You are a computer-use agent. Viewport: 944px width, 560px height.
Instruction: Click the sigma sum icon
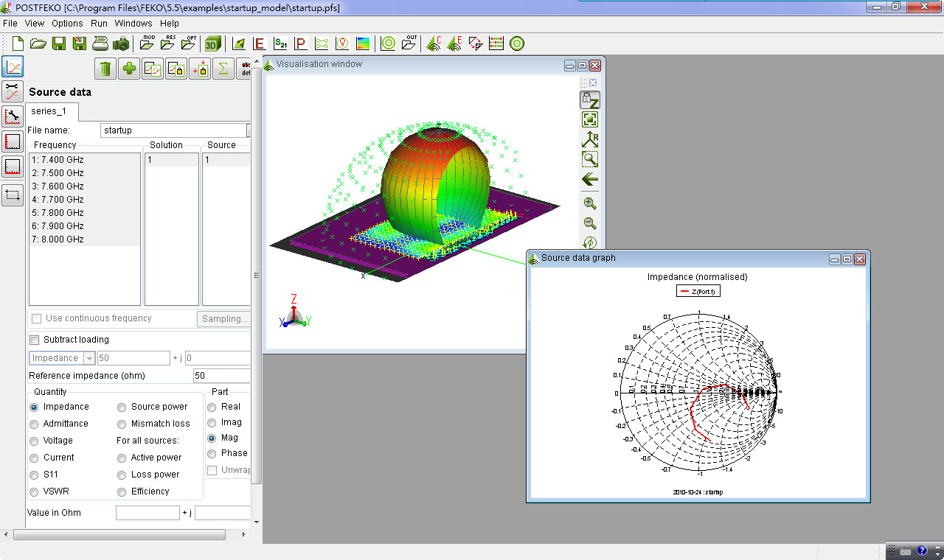[223, 69]
